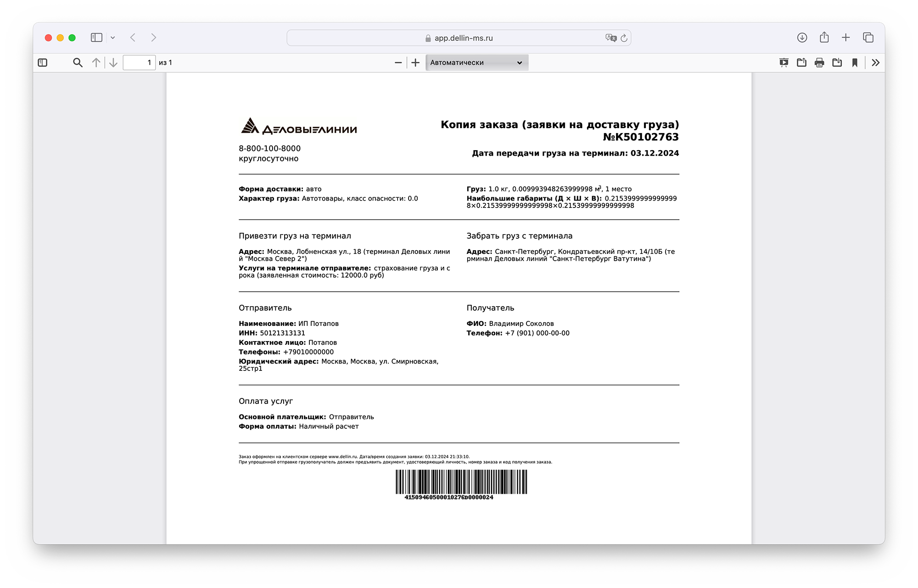Viewport: 918px width, 588px height.
Task: Open the Автоматически zoom dropdown
Action: (x=476, y=62)
